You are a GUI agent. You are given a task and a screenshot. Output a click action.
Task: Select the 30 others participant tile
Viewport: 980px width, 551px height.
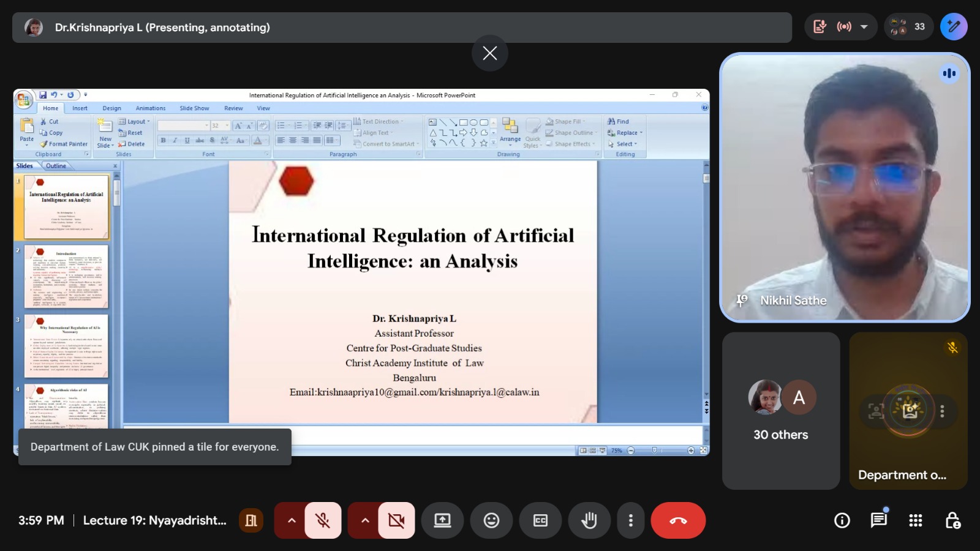click(780, 411)
